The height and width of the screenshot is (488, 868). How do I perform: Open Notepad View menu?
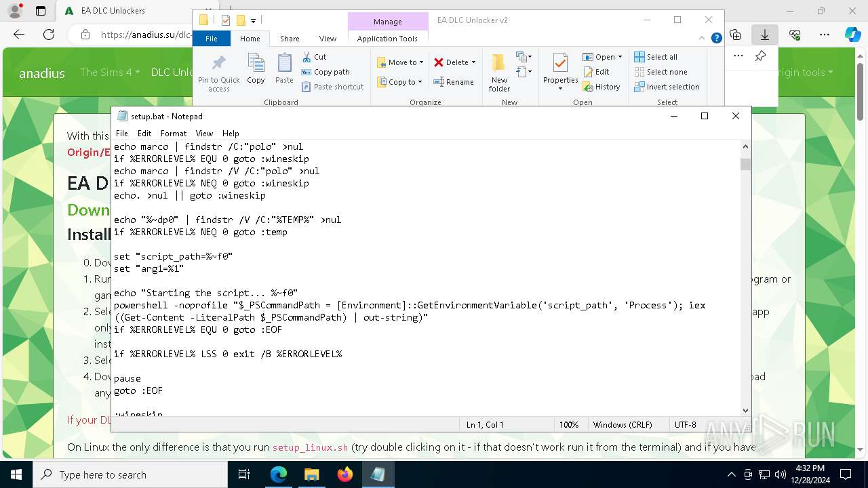click(204, 134)
